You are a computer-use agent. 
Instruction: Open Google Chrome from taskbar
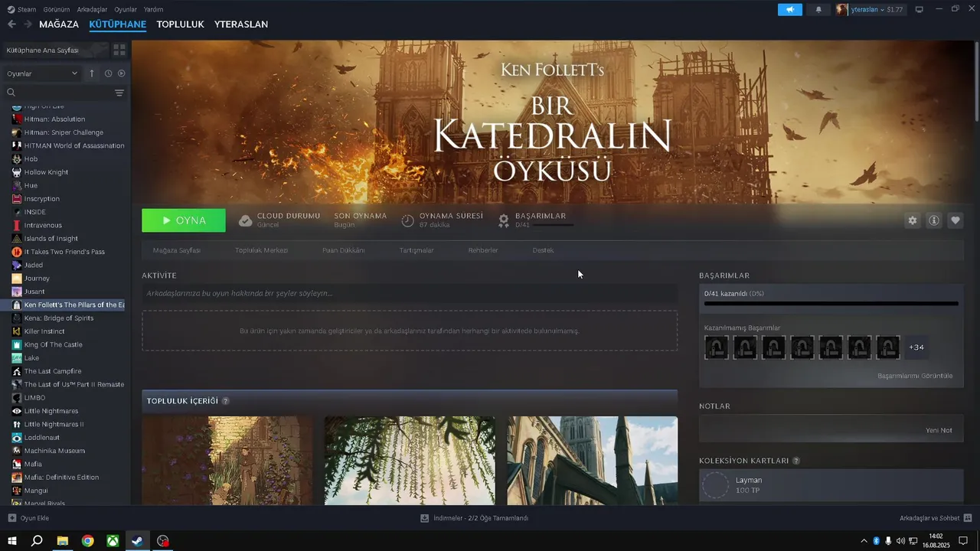click(87, 541)
